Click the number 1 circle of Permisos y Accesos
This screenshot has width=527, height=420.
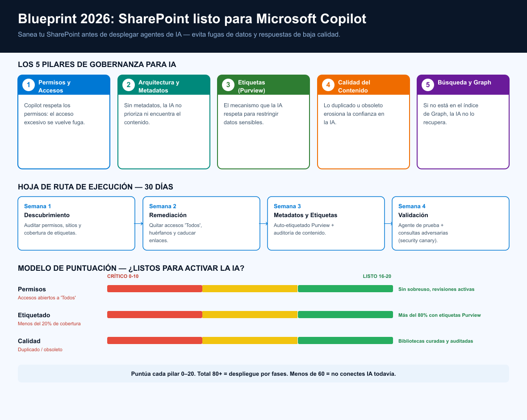29,85
